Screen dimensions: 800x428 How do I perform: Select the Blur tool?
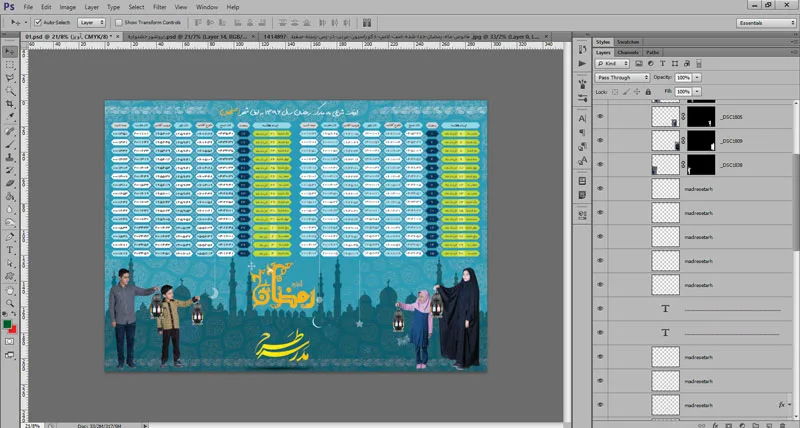point(10,210)
